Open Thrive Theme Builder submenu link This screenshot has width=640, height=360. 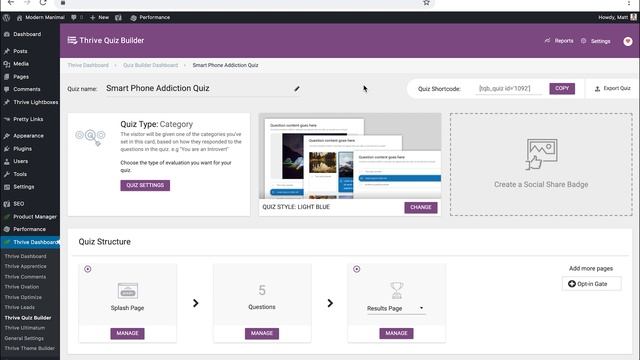(29, 348)
